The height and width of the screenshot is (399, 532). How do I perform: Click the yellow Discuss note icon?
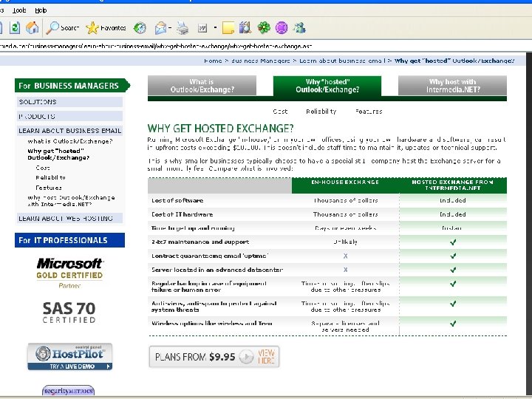(x=228, y=28)
